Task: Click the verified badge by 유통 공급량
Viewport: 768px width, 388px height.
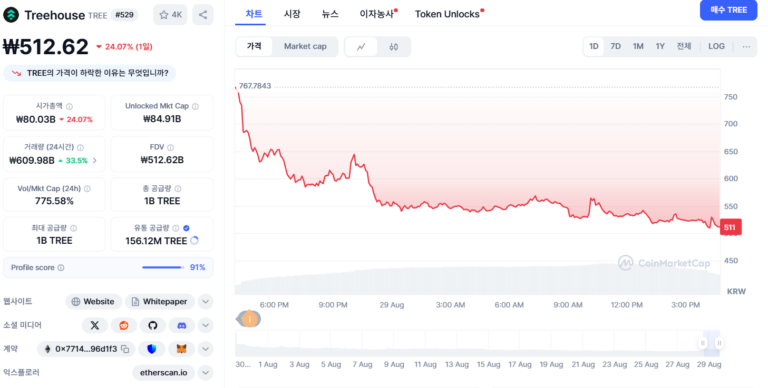Action: click(x=186, y=228)
